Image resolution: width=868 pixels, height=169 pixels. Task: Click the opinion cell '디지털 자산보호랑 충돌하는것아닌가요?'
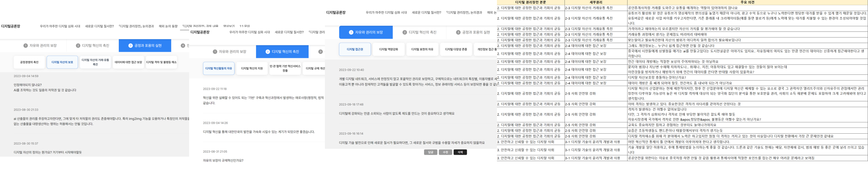[x=747, y=77]
